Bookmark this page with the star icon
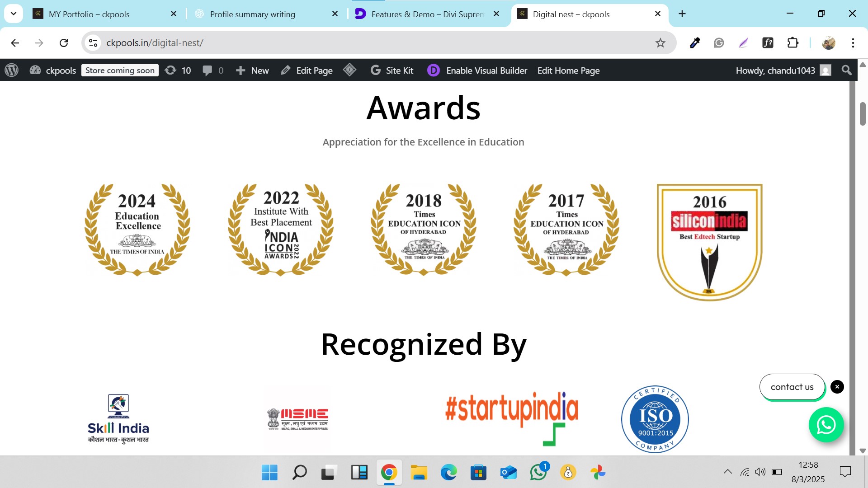 tap(660, 43)
